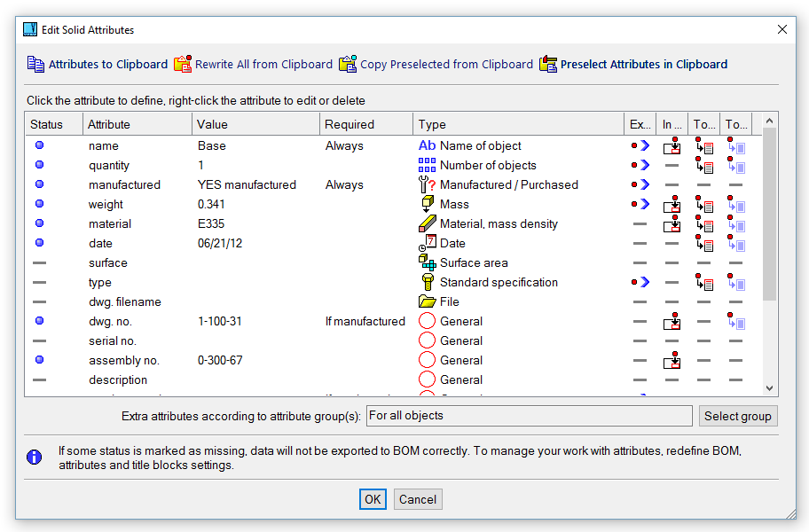Click the For all objects group field
This screenshot has width=809, height=532.
529,416
